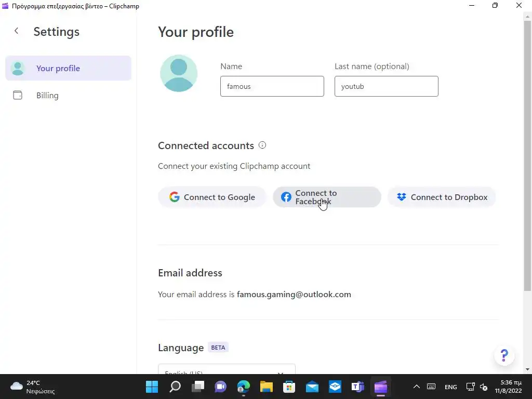This screenshot has width=532, height=399.
Task: Click the Email address heading
Action: [190, 273]
